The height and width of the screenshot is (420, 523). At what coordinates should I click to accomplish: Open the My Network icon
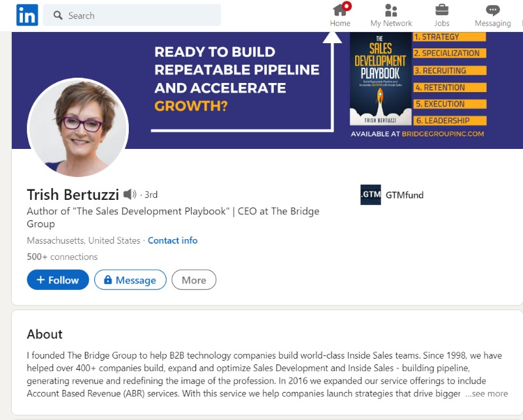(391, 10)
